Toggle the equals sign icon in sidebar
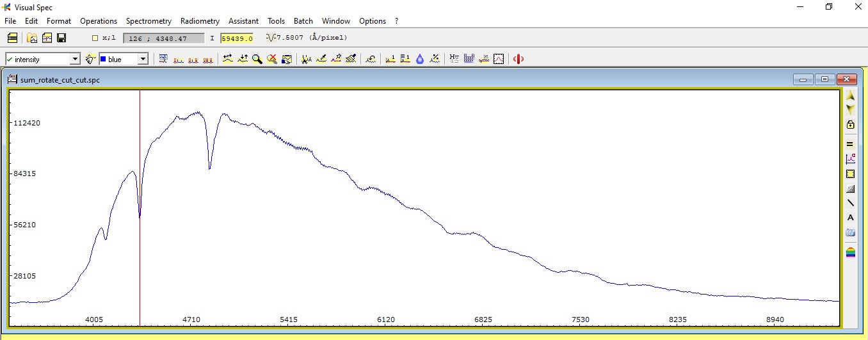 click(x=850, y=144)
